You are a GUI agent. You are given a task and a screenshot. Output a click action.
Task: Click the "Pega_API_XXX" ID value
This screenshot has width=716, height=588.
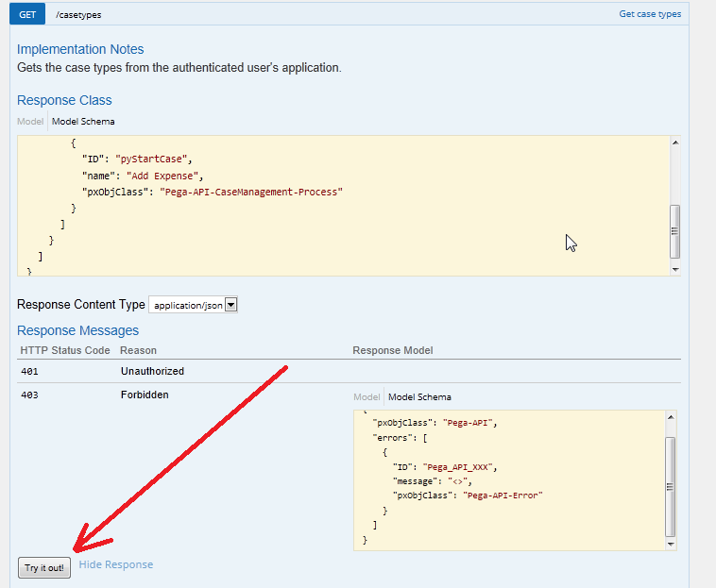tap(458, 467)
